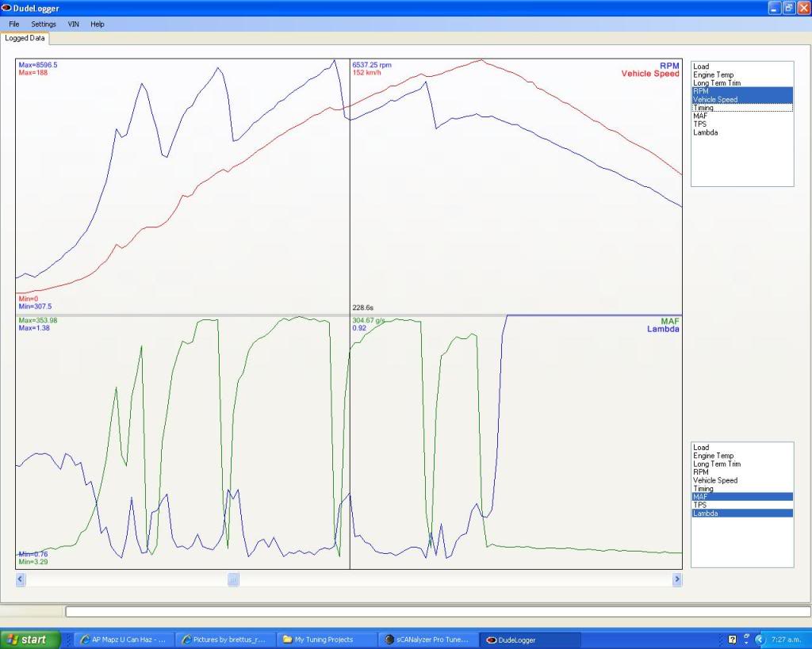The width and height of the screenshot is (812, 649).
Task: Deselect Lambda in the lower channel list
Action: tap(741, 513)
